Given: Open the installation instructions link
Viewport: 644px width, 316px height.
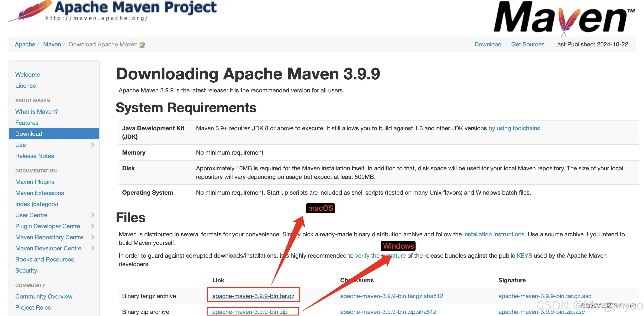Looking at the screenshot, I should tap(494, 234).
